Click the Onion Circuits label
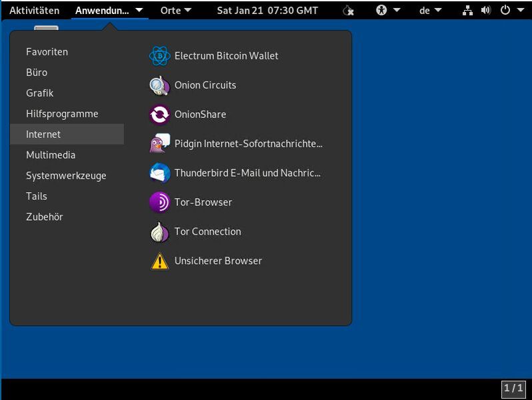 [x=205, y=85]
